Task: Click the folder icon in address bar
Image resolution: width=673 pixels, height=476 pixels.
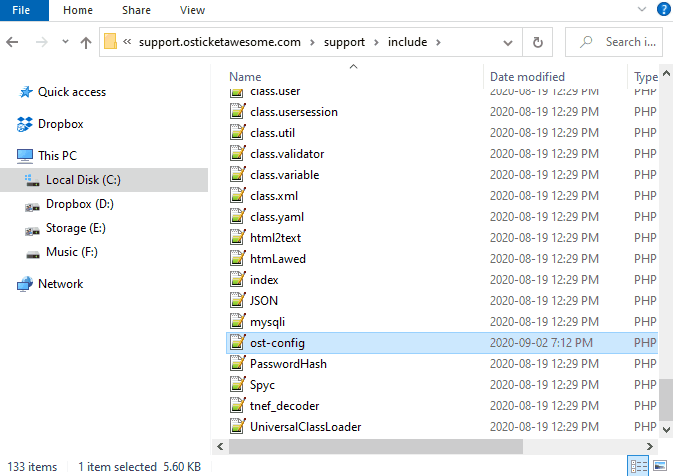Action: [x=110, y=42]
